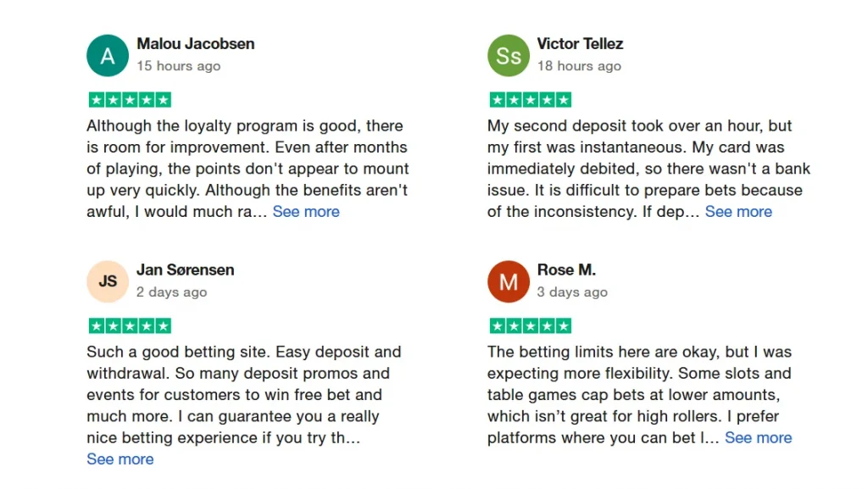
Task: Expand 'See more' on betting limits review
Action: (x=758, y=438)
